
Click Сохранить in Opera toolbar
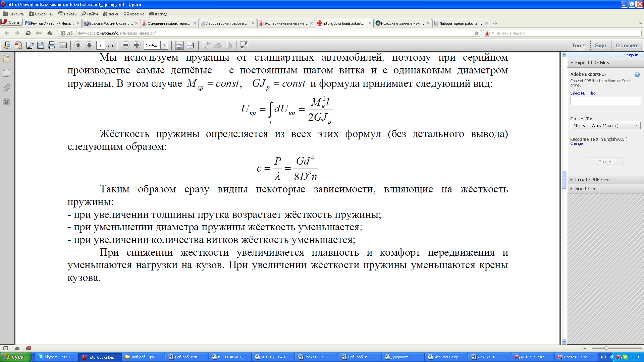(41, 14)
